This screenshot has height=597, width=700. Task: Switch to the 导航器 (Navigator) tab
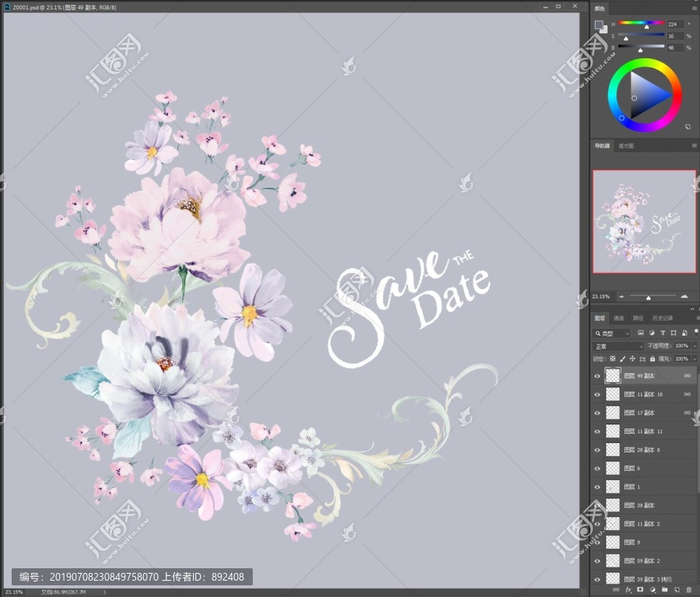(x=602, y=146)
